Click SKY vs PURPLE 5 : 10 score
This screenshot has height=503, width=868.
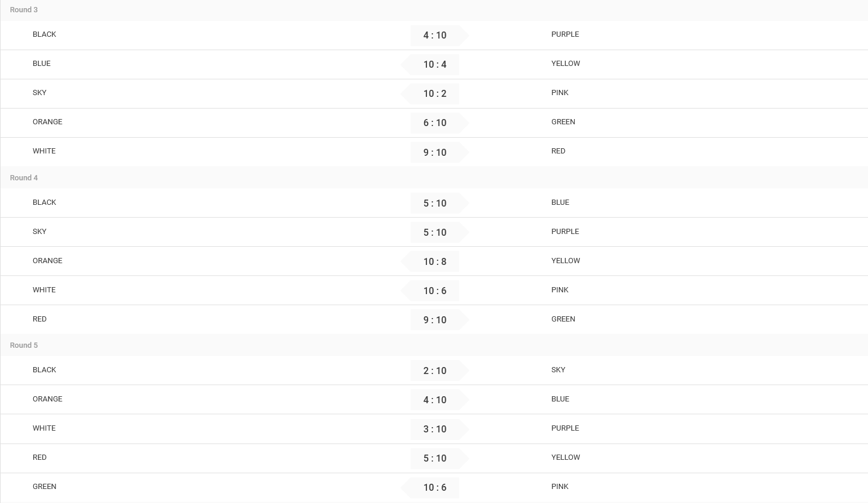(435, 232)
